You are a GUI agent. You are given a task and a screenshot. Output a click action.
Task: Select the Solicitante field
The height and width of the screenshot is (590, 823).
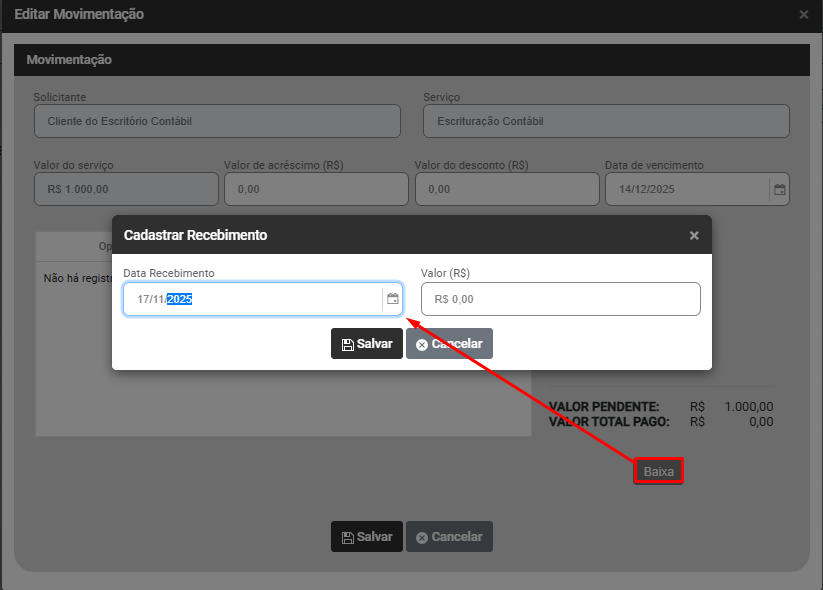pyautogui.click(x=217, y=121)
